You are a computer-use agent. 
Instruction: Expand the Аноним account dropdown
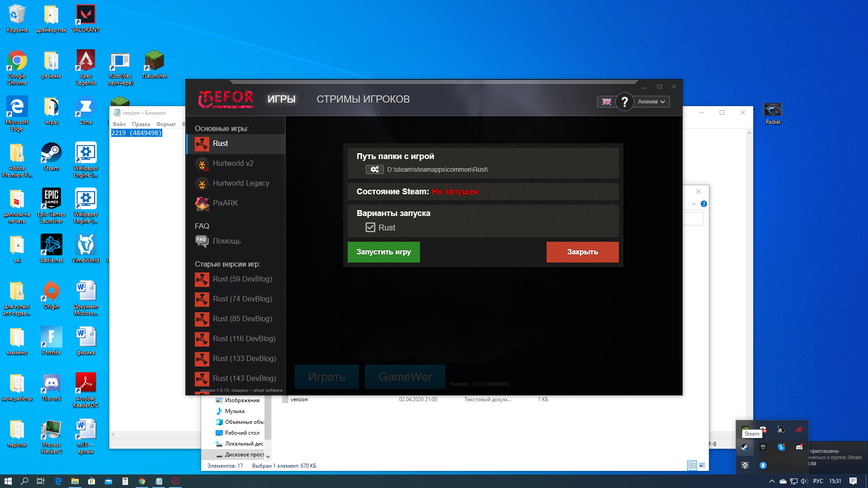[651, 102]
